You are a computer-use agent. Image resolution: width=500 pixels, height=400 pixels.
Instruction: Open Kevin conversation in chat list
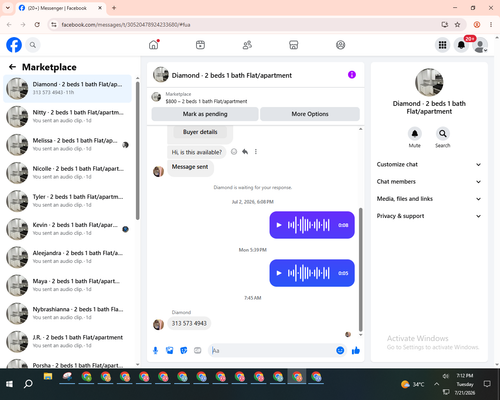(67, 229)
